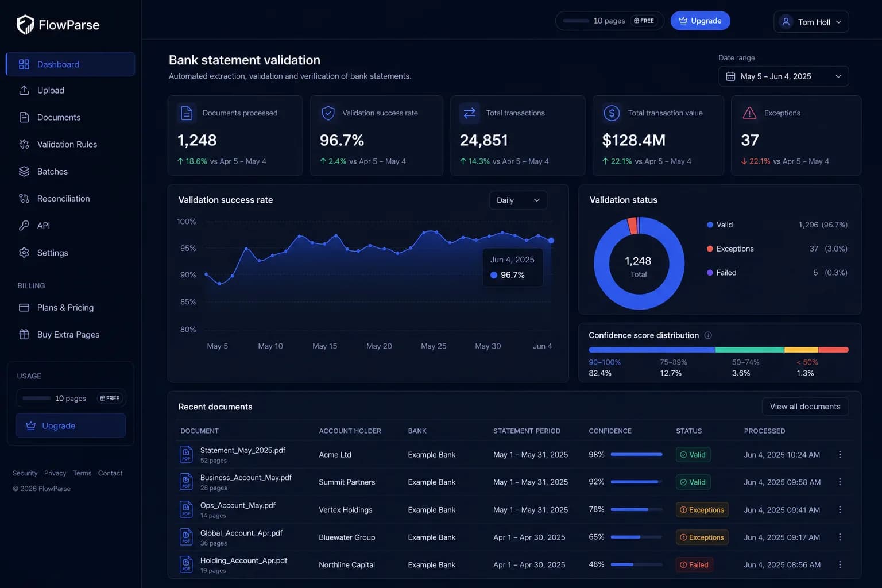Select the API key icon
882x588 pixels.
pyautogui.click(x=24, y=225)
